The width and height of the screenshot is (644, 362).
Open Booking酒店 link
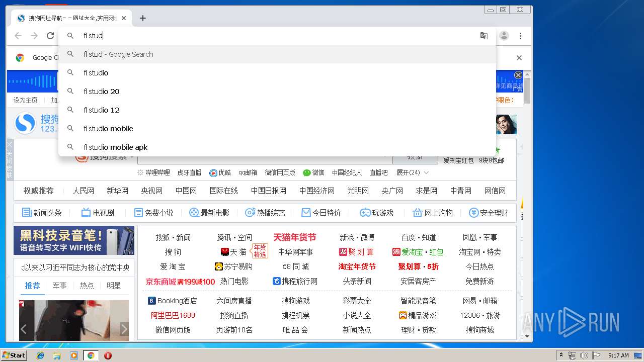click(173, 301)
